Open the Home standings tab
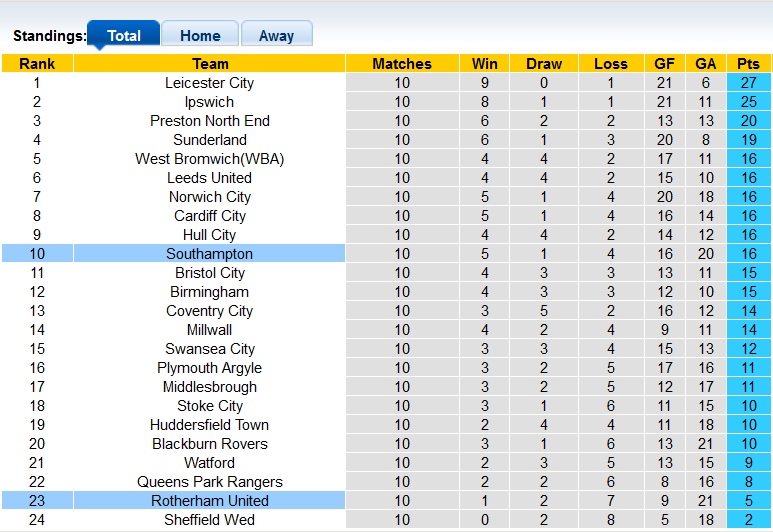 coord(200,35)
